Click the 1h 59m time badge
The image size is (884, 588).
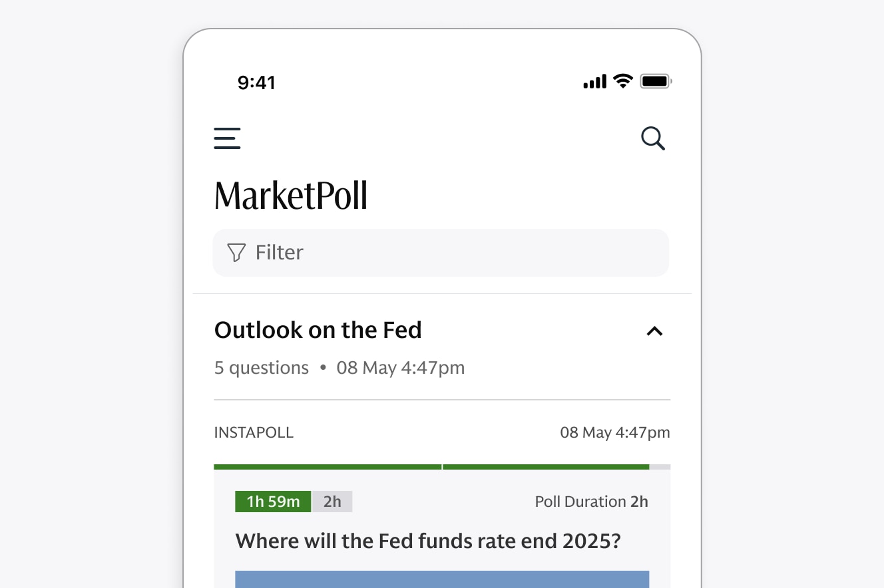[273, 502]
